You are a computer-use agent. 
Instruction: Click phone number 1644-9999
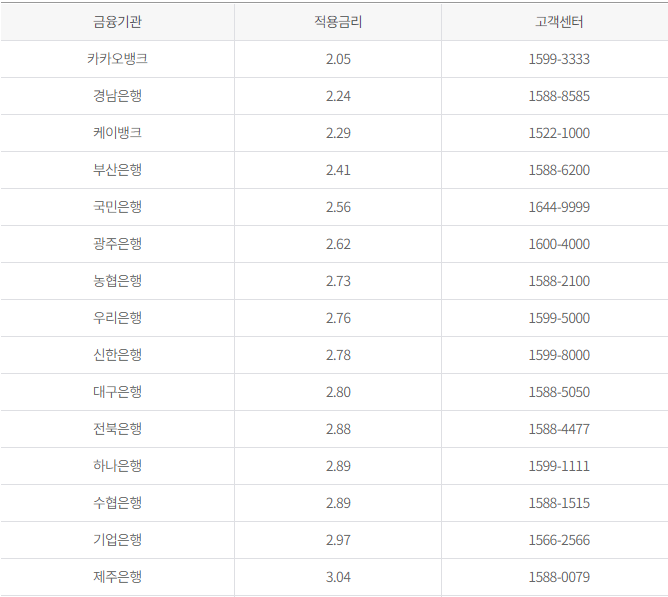click(x=559, y=207)
